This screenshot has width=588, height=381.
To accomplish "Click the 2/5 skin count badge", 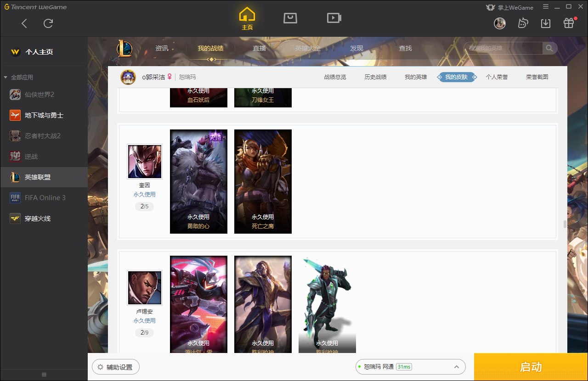I will coord(144,207).
